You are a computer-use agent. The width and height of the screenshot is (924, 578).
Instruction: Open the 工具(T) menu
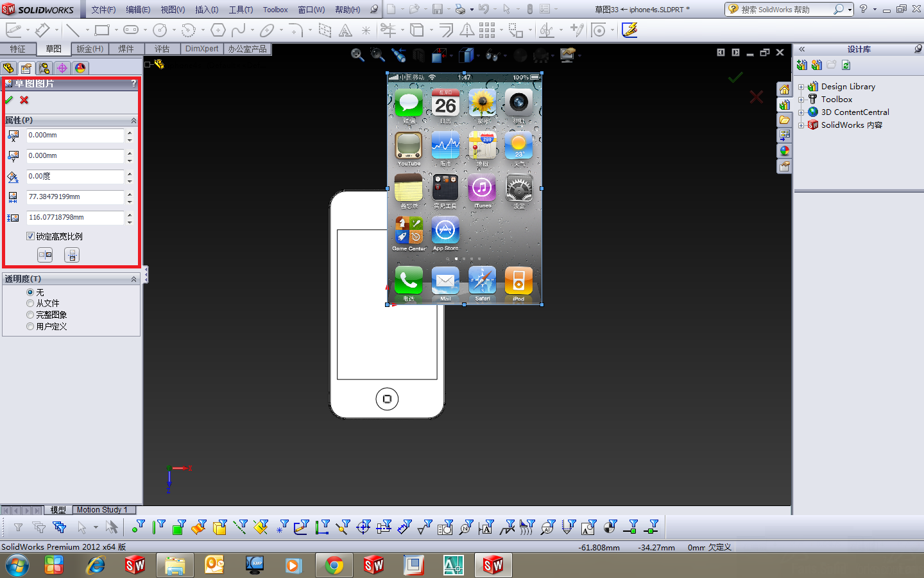point(241,10)
